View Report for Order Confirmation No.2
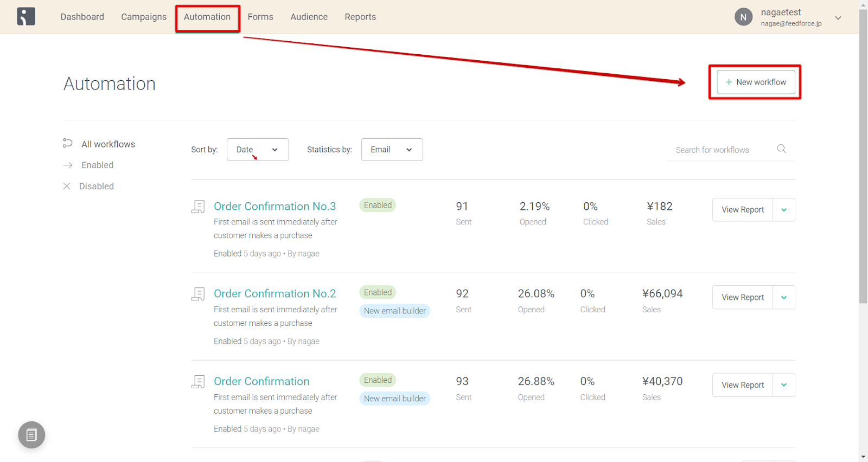Viewport: 868px width, 462px height. pos(742,297)
